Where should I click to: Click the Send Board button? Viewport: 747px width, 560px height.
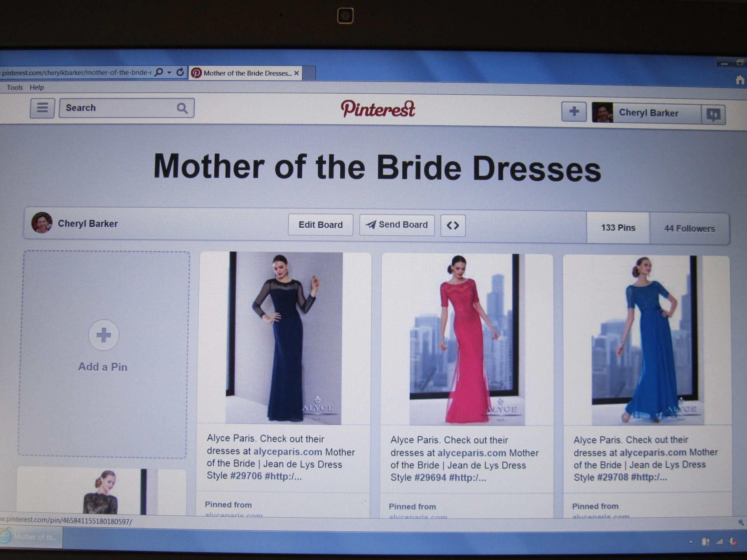[397, 225]
